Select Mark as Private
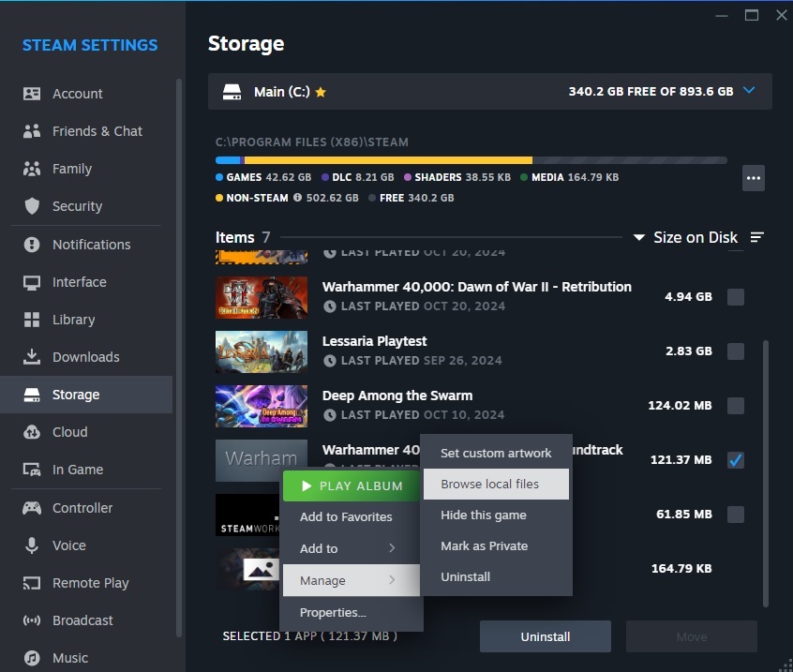 (x=496, y=546)
